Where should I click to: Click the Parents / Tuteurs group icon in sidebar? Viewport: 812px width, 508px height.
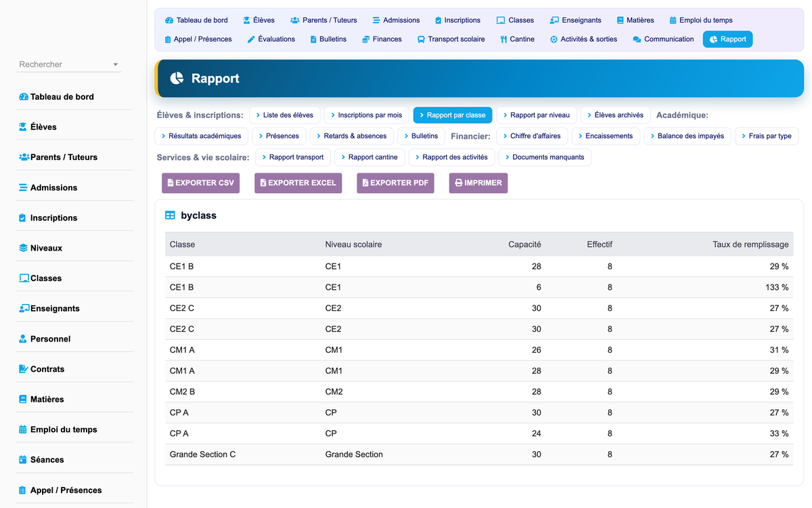click(x=24, y=157)
